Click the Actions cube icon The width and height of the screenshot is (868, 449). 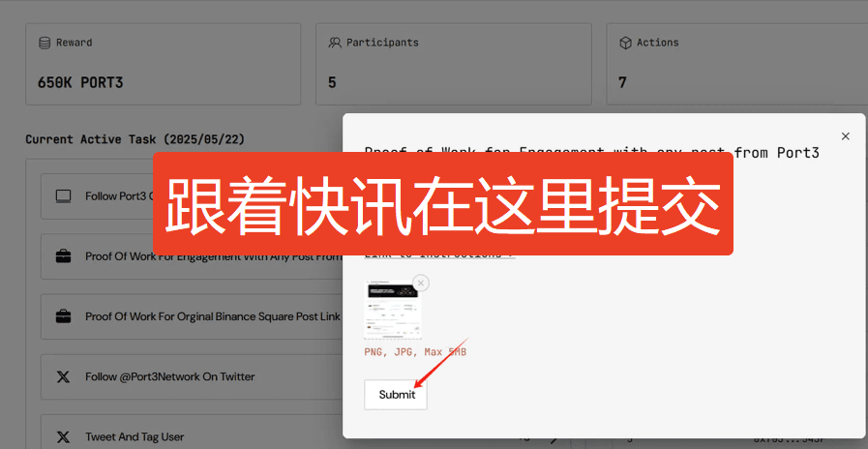pyautogui.click(x=625, y=43)
